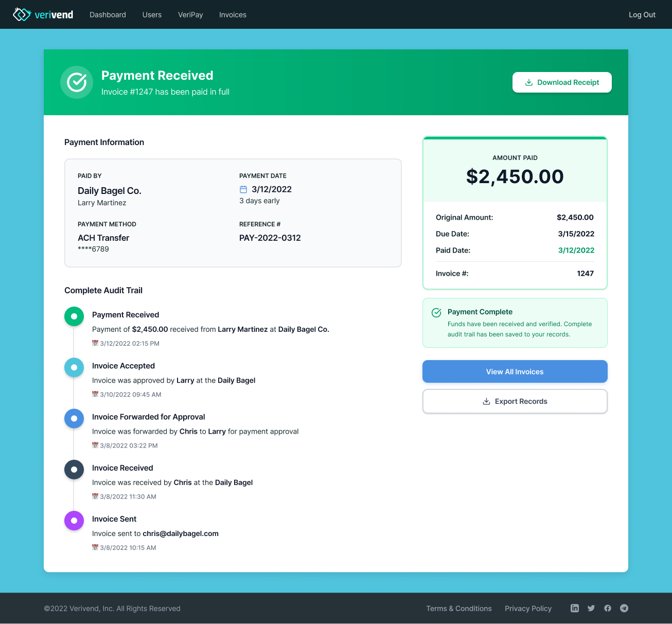Open Terms & Conditions link
This screenshot has height=624, width=672.
(459, 608)
